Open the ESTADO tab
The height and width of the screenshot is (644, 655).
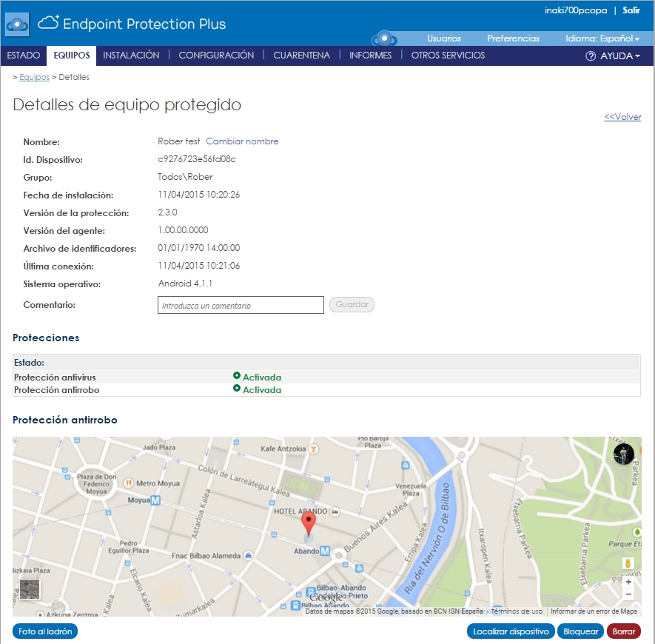24,56
